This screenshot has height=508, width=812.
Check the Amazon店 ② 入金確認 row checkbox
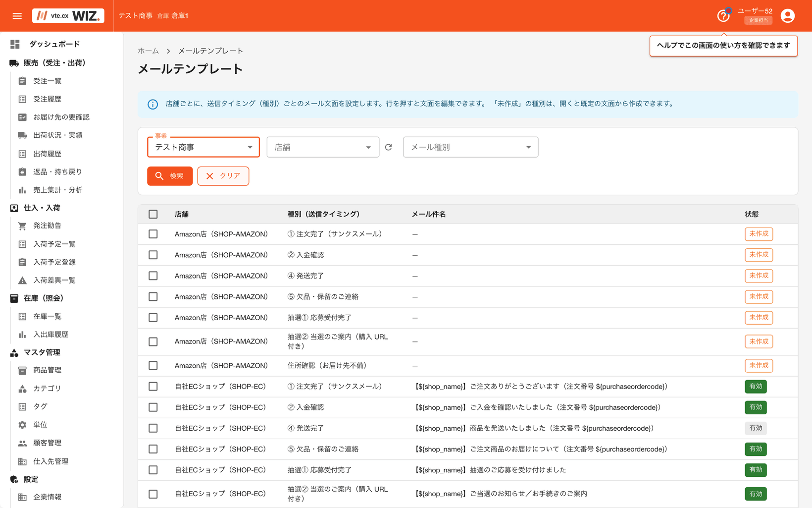[x=153, y=255]
